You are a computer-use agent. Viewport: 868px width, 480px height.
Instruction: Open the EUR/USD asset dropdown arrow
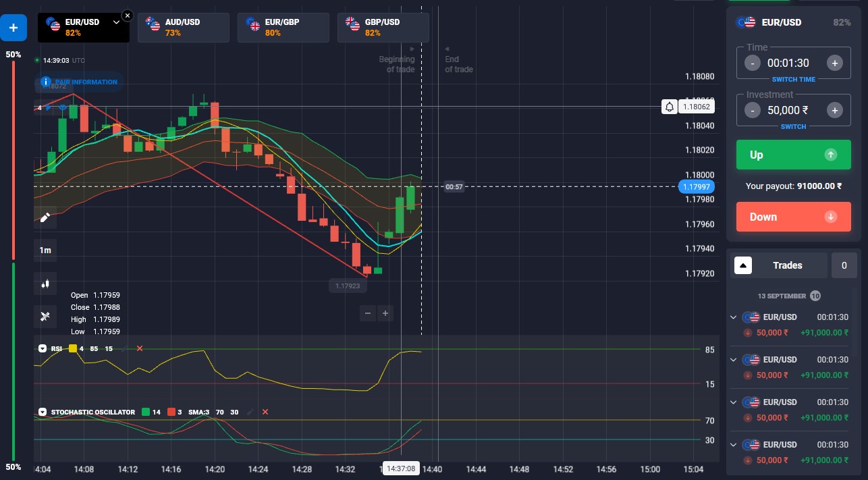(x=116, y=22)
